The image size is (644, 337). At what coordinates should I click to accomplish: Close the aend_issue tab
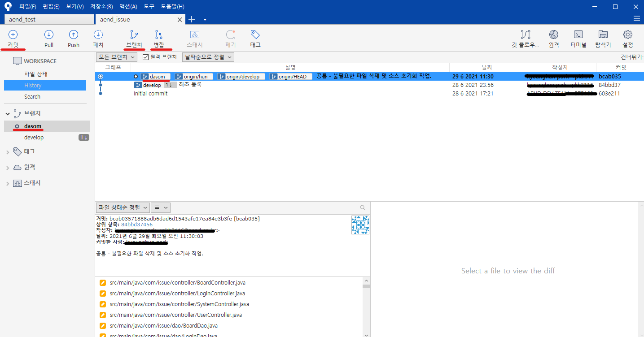pos(180,20)
